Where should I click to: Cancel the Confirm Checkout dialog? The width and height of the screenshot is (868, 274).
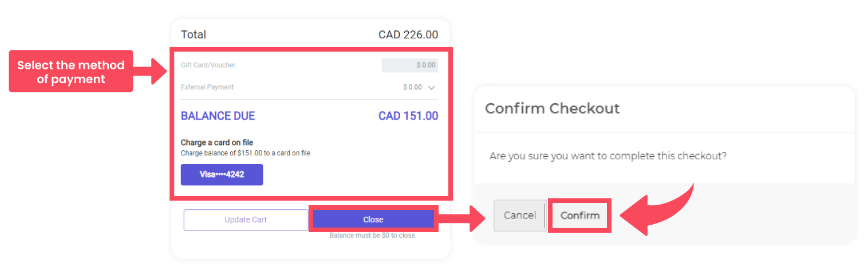coord(519,216)
